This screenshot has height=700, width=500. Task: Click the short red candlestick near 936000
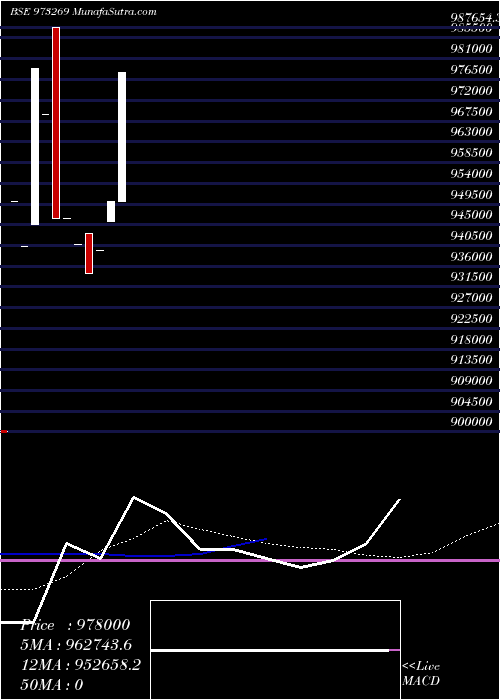click(89, 253)
